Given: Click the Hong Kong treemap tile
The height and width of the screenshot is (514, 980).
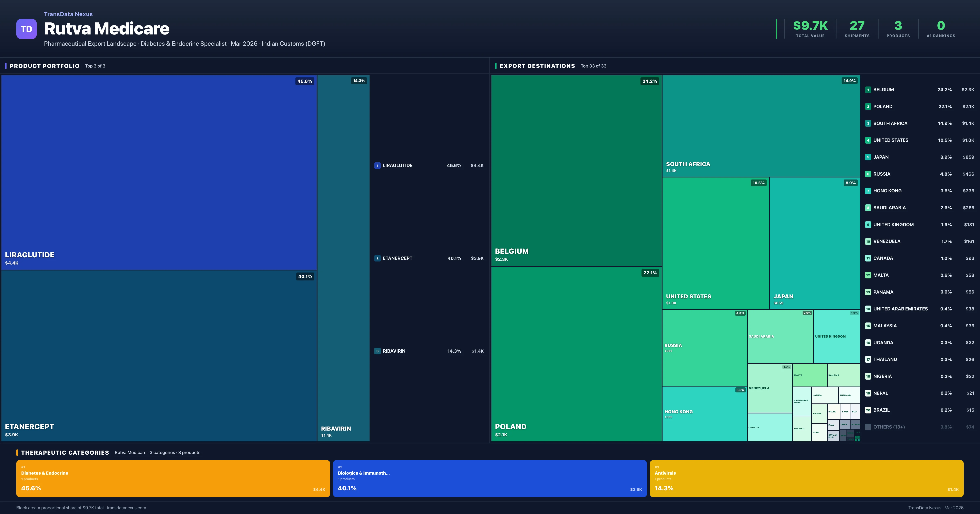Looking at the screenshot, I should click(704, 414).
